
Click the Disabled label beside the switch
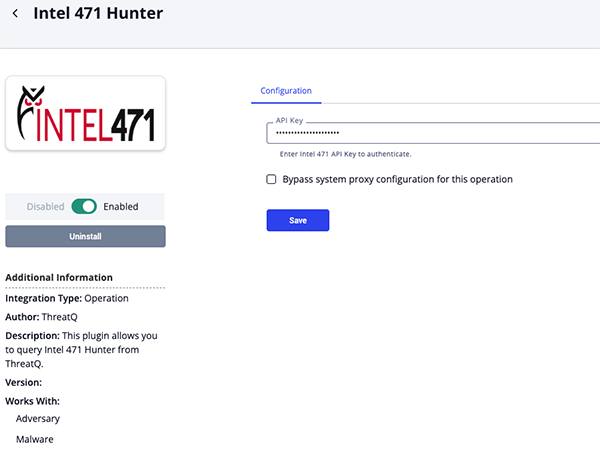[x=45, y=207]
